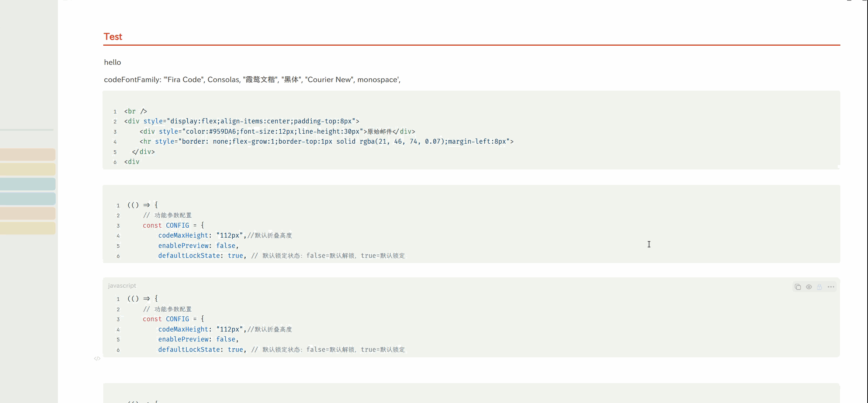Click codeMaxHeight line in the javascript-labeled block
The width and height of the screenshot is (868, 403).
coord(225,329)
